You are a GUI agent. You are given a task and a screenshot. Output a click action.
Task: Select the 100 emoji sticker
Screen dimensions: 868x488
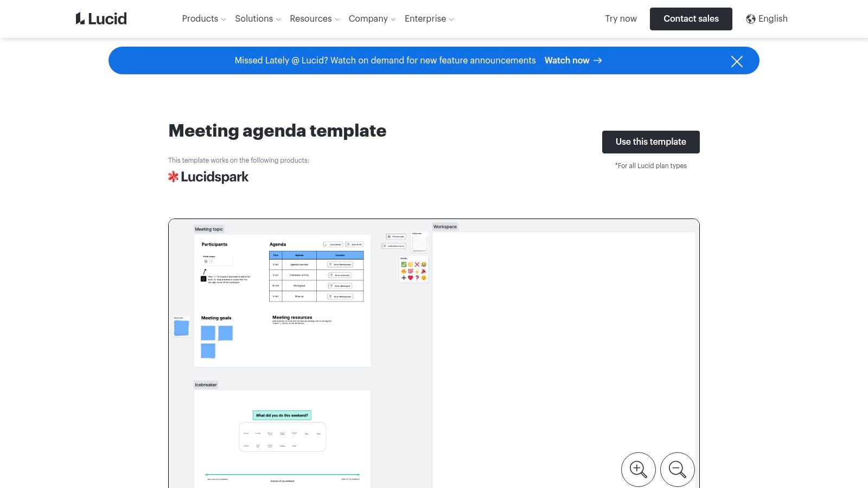411,271
